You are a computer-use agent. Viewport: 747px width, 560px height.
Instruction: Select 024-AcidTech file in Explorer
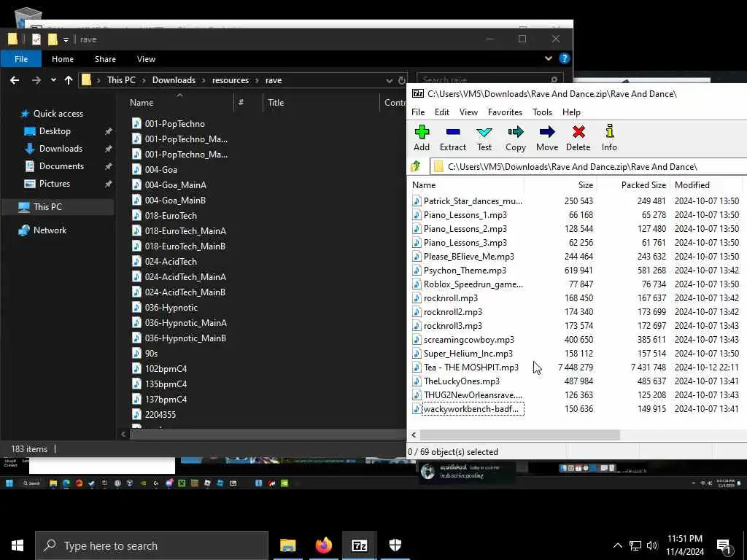pos(171,262)
